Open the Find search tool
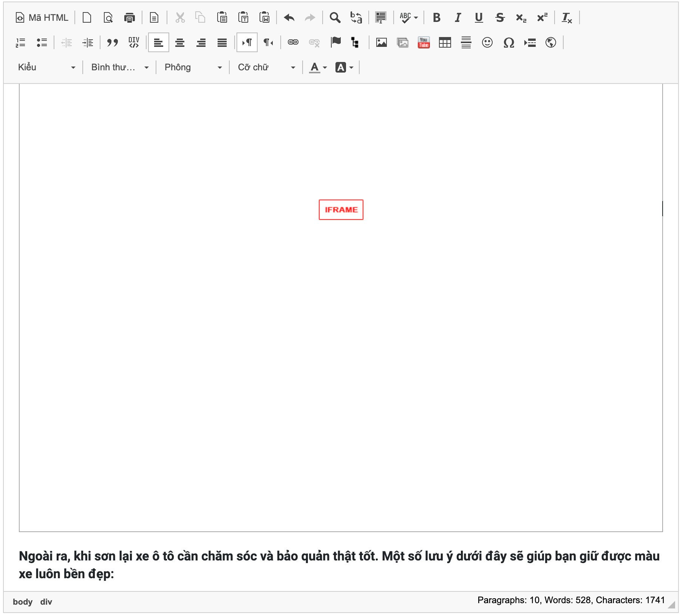 (x=335, y=18)
